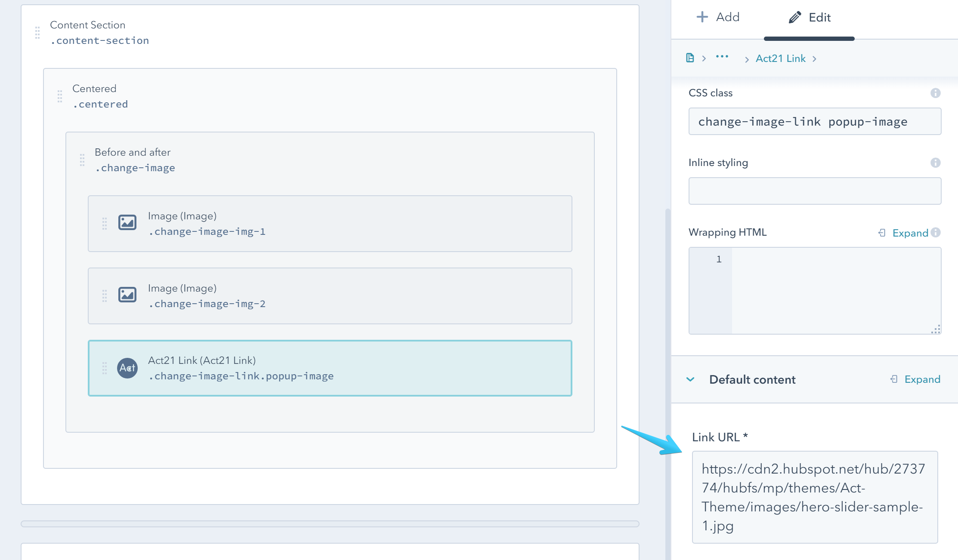Click the page icon in the breadcrumb
The height and width of the screenshot is (560, 958).
690,58
